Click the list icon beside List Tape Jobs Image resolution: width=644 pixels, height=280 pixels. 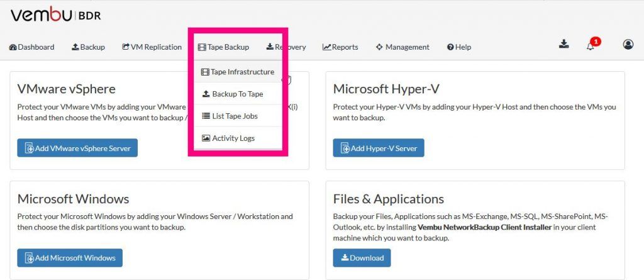pyautogui.click(x=206, y=116)
